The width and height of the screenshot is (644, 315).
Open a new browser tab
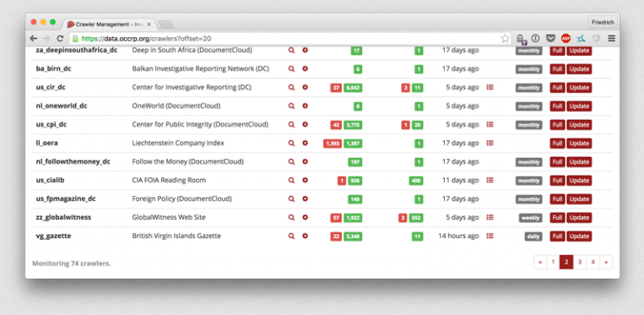[x=166, y=24]
